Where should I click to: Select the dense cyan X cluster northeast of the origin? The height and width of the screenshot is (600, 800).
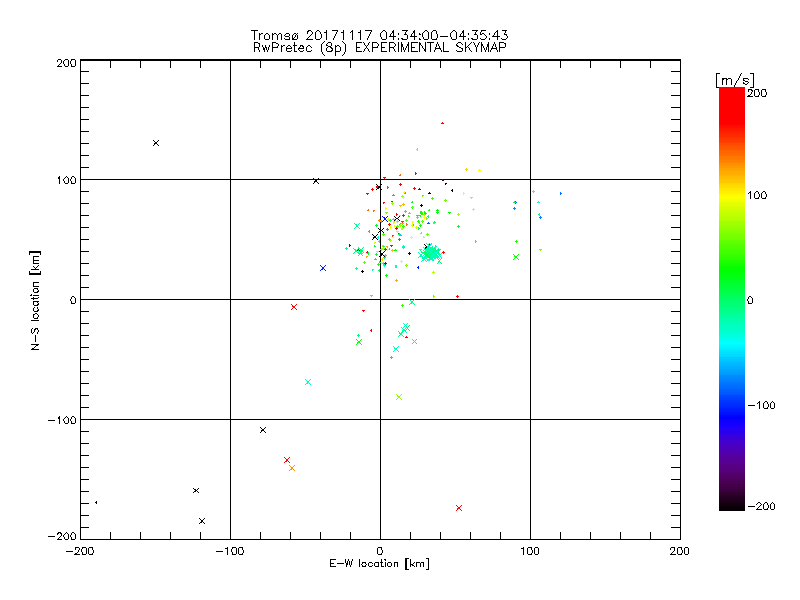pos(430,253)
